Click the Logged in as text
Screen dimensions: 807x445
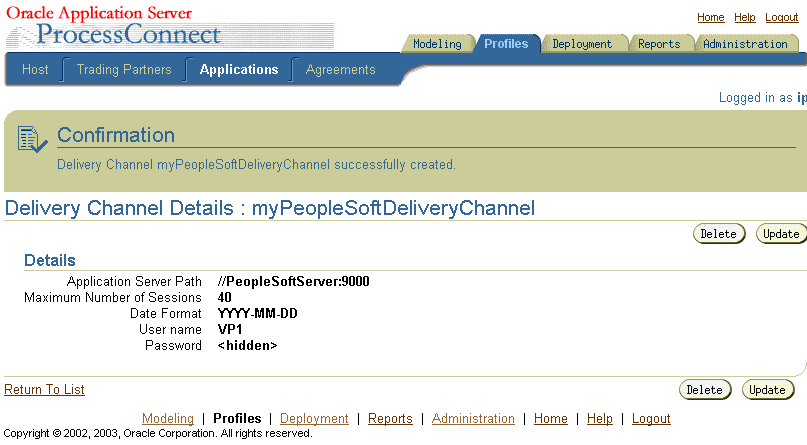click(x=763, y=97)
